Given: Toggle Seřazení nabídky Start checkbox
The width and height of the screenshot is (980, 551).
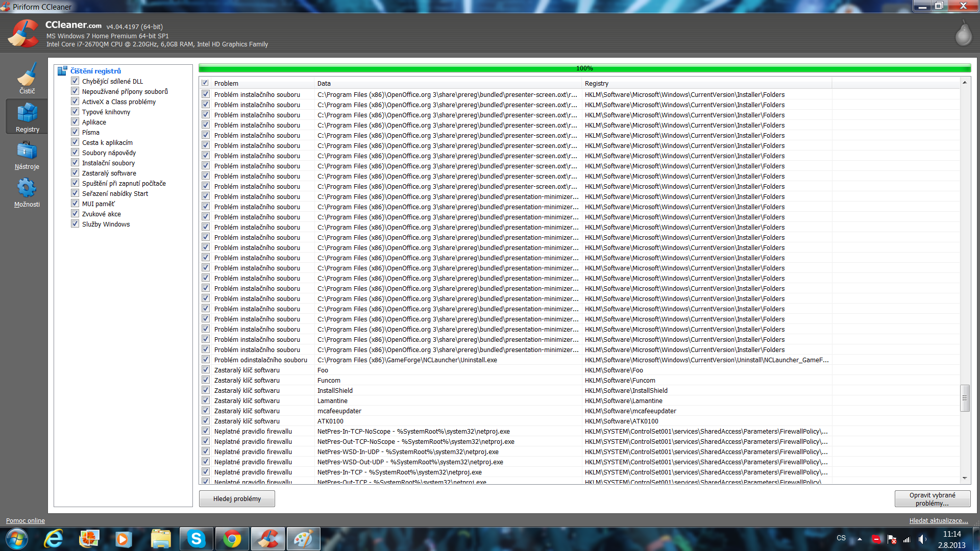Looking at the screenshot, I should (x=75, y=193).
